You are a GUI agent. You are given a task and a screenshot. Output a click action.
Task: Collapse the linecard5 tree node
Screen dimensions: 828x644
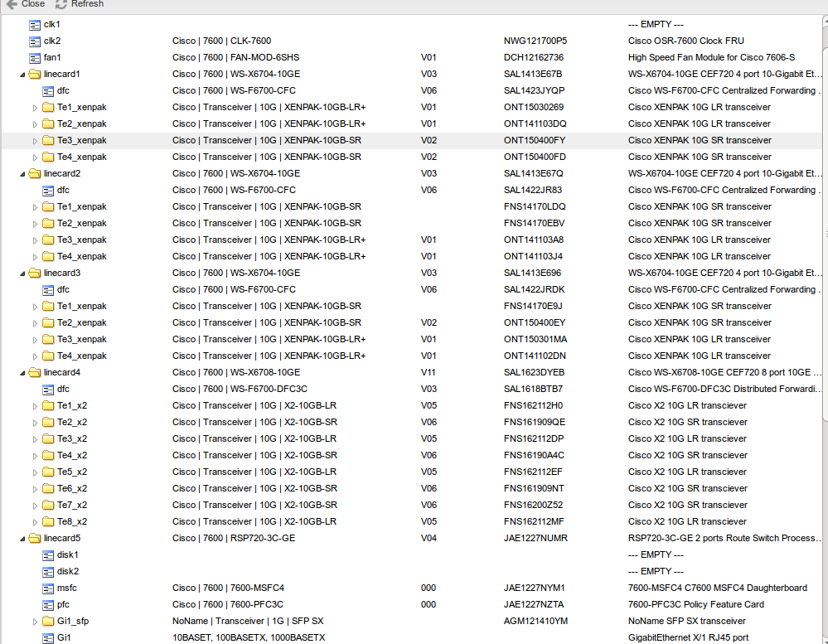click(22, 539)
